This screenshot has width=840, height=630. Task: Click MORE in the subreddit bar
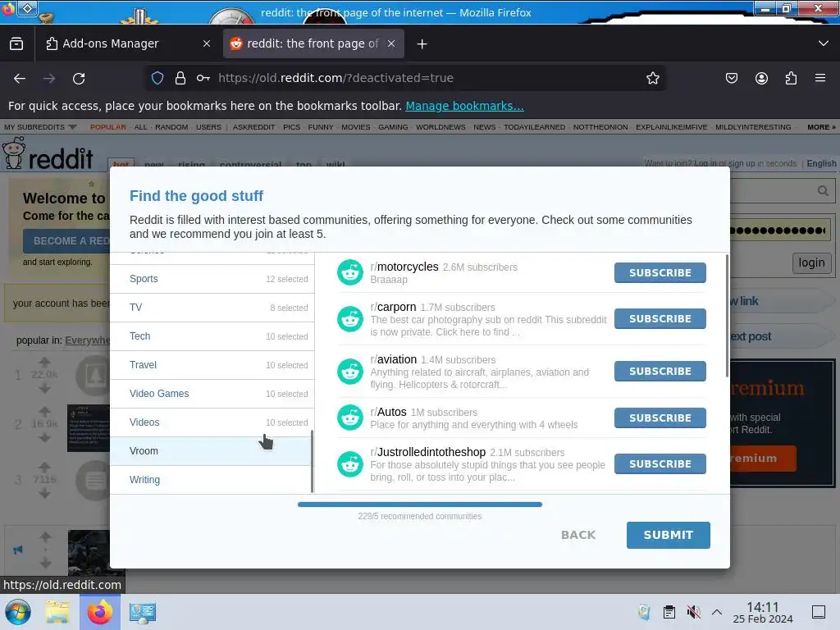[x=821, y=127]
